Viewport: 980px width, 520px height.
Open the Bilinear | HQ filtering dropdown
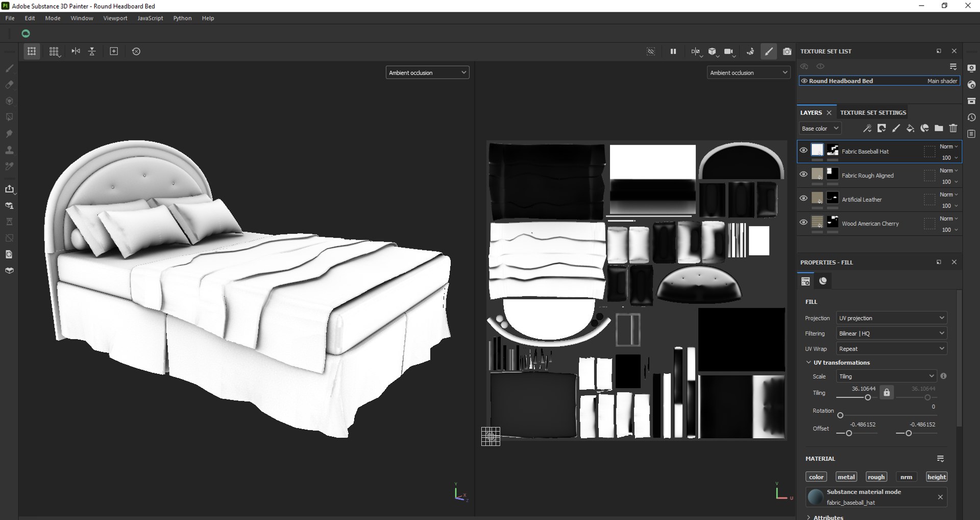pyautogui.click(x=891, y=333)
